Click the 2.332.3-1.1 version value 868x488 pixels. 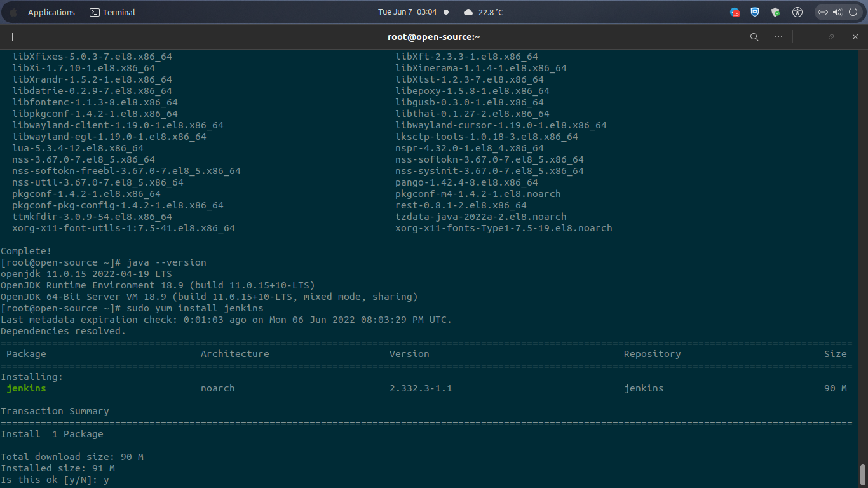[421, 388]
